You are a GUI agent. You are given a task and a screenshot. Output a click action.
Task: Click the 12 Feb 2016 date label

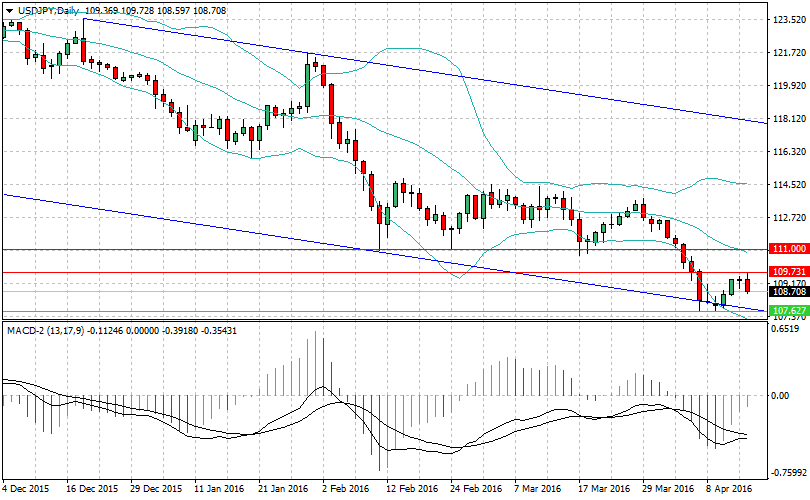click(x=412, y=489)
